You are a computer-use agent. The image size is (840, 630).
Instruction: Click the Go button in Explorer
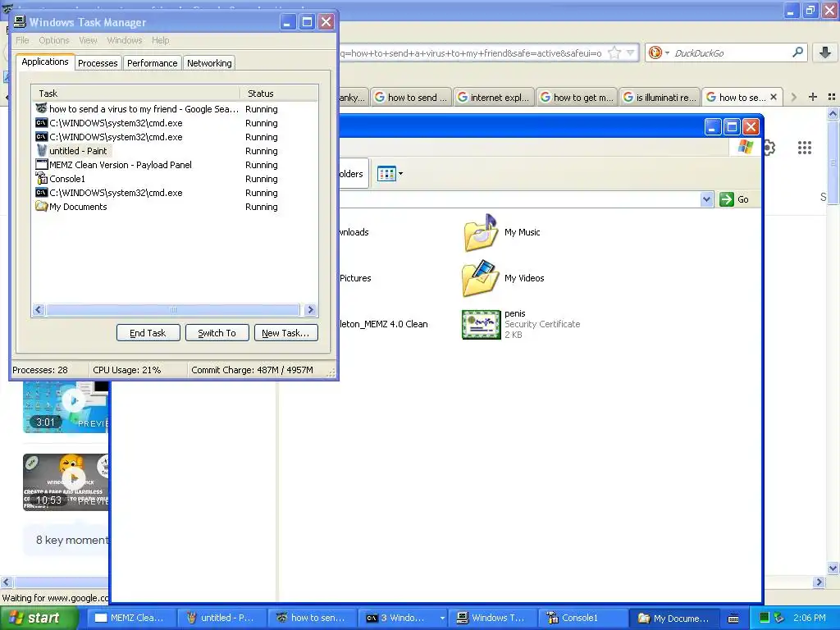(x=734, y=199)
